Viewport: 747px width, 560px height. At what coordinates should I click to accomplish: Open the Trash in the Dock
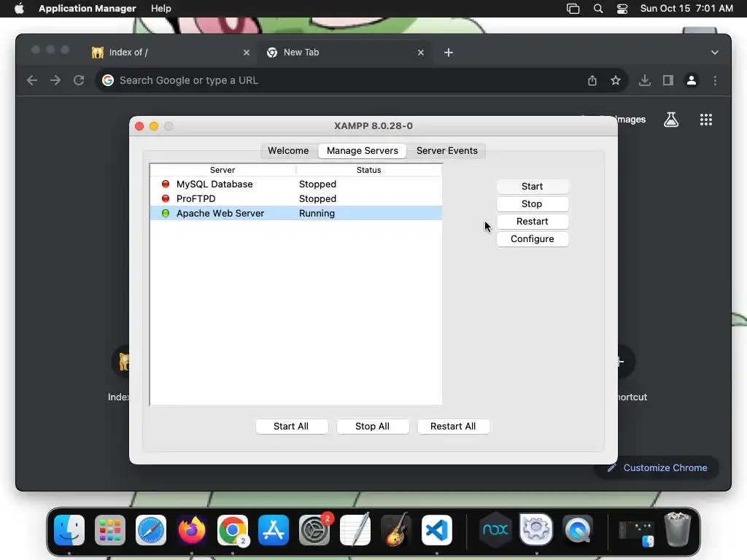coord(678,529)
